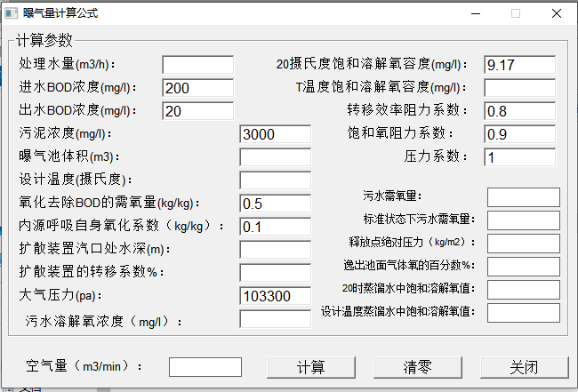Click the 出水BOD浓度 field containing 20
The image size is (578, 392).
(197, 111)
